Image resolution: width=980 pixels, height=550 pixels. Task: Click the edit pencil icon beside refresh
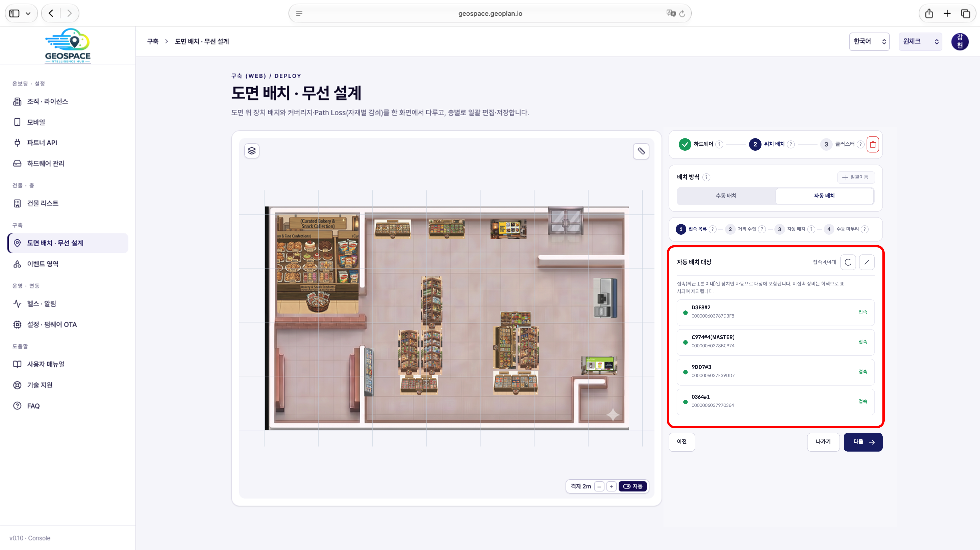point(867,262)
